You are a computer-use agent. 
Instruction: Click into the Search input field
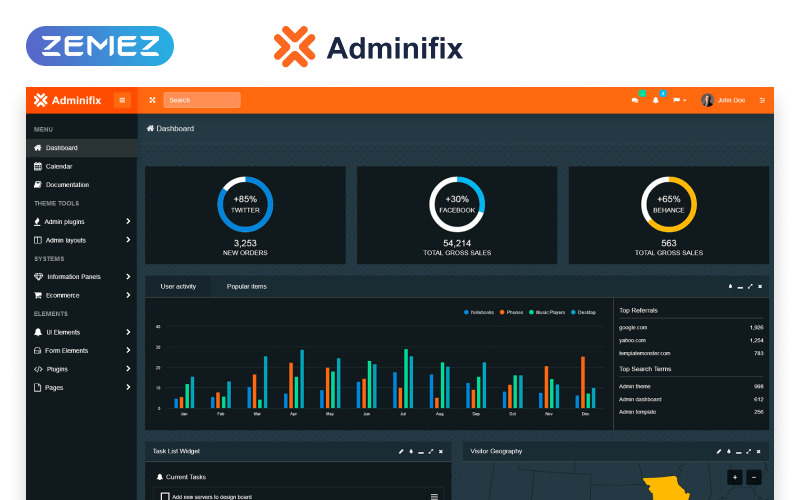[x=203, y=100]
